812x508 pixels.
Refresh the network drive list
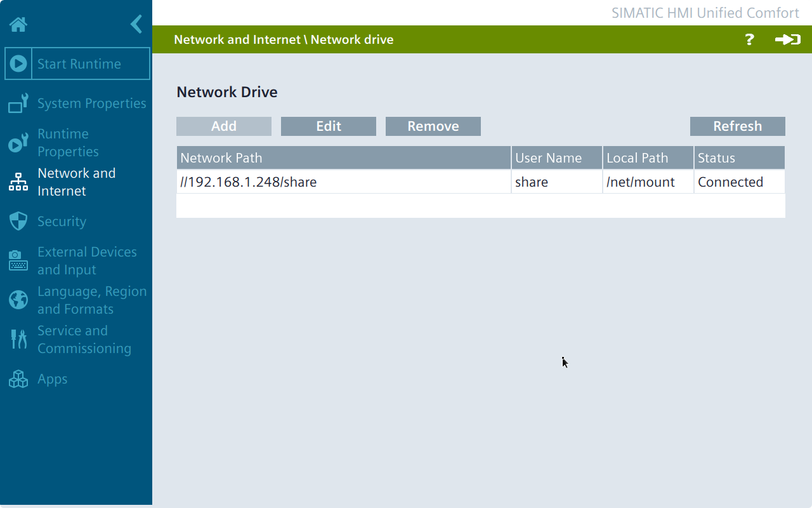(738, 126)
